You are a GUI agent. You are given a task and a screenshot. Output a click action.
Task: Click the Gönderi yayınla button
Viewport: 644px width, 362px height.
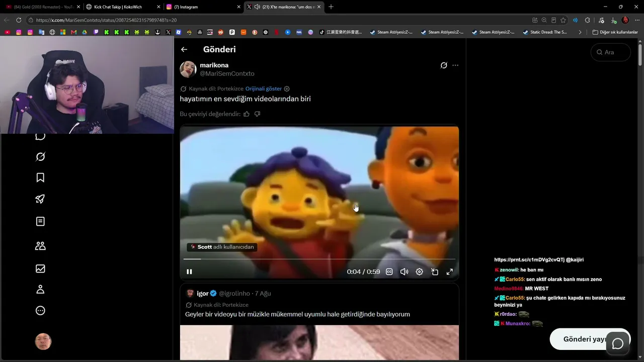pos(590,339)
